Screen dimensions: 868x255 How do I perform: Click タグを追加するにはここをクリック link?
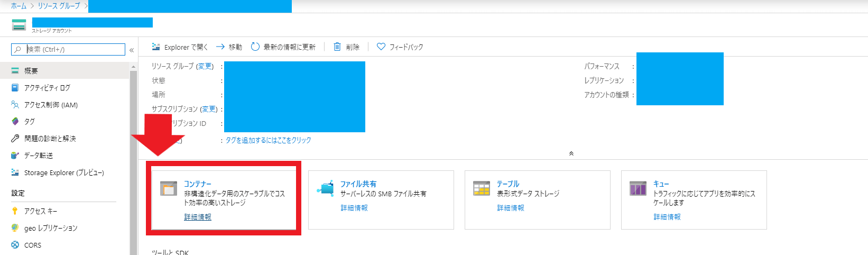268,140
